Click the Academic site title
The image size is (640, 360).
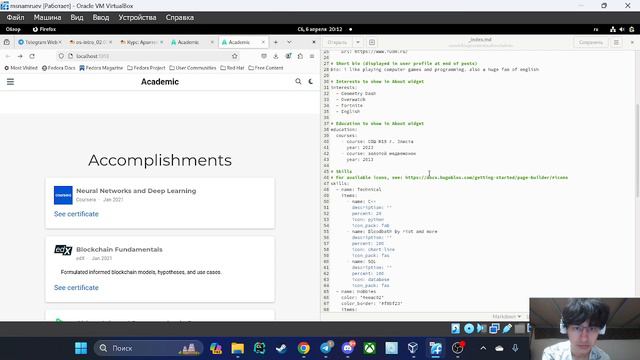tap(160, 82)
